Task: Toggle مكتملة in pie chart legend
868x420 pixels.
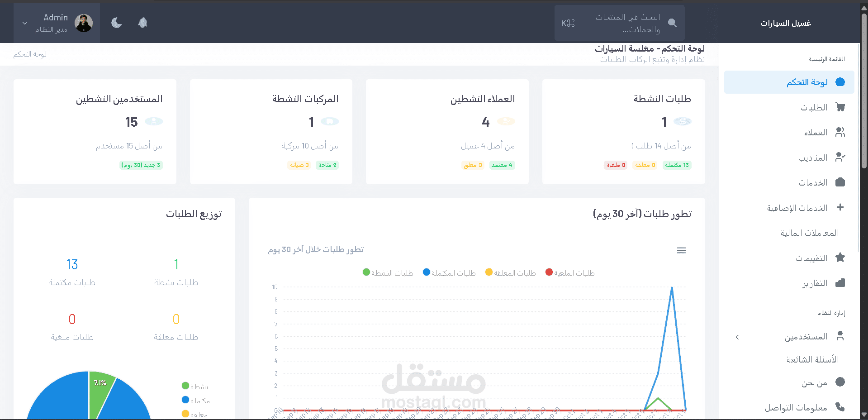Action: click(195, 401)
